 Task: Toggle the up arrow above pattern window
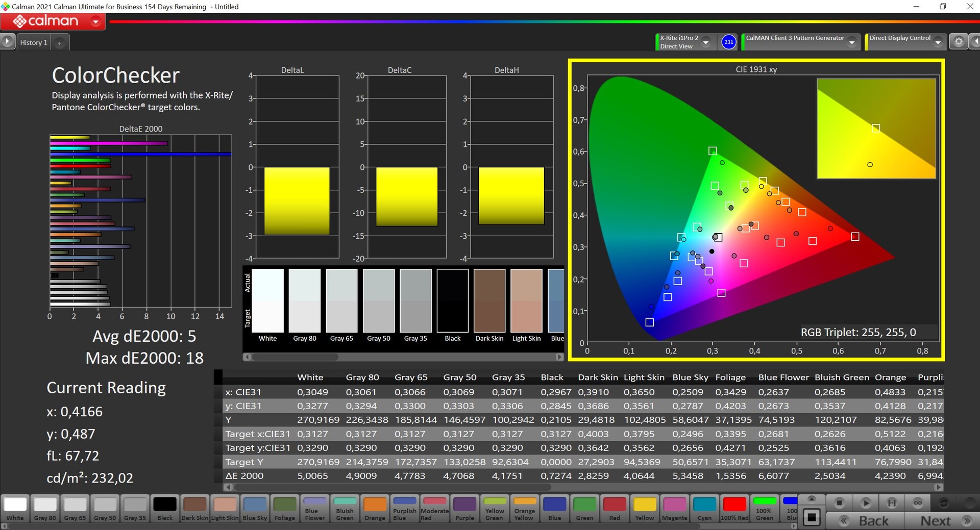(x=812, y=499)
